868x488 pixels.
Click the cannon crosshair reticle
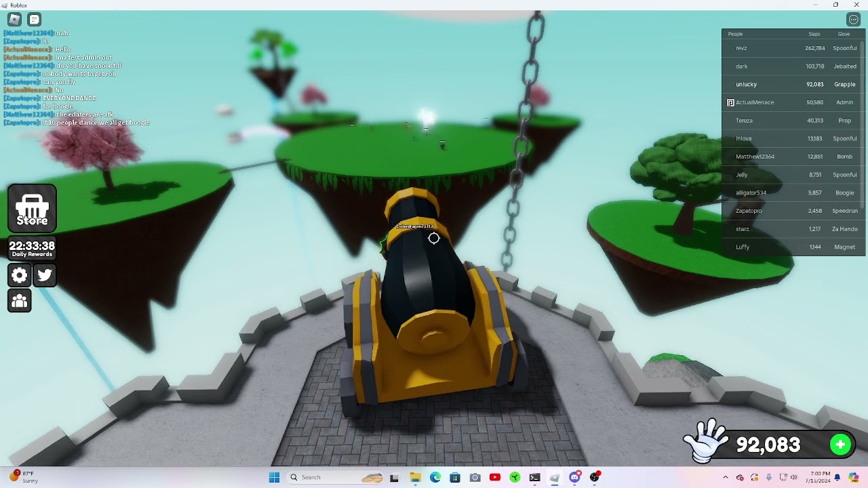(434, 238)
